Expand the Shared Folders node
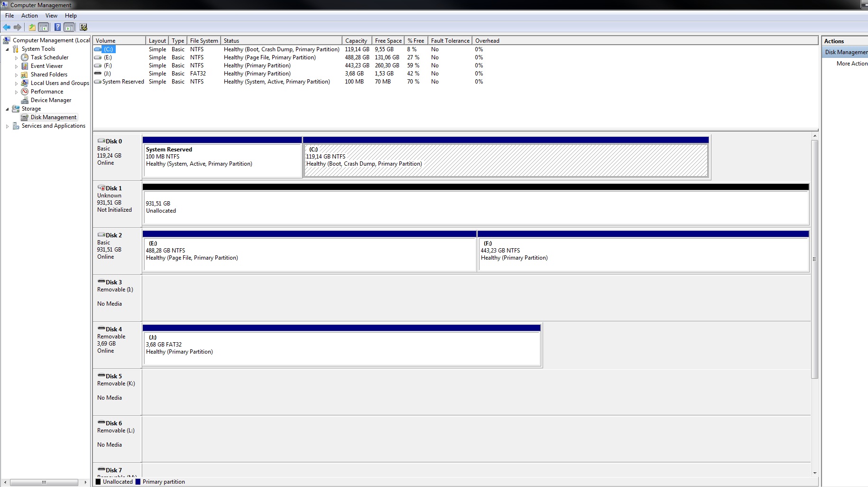The image size is (868, 487). pyautogui.click(x=16, y=75)
